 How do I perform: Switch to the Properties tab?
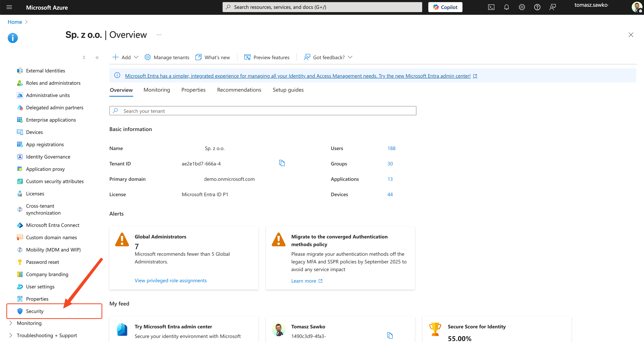(193, 90)
